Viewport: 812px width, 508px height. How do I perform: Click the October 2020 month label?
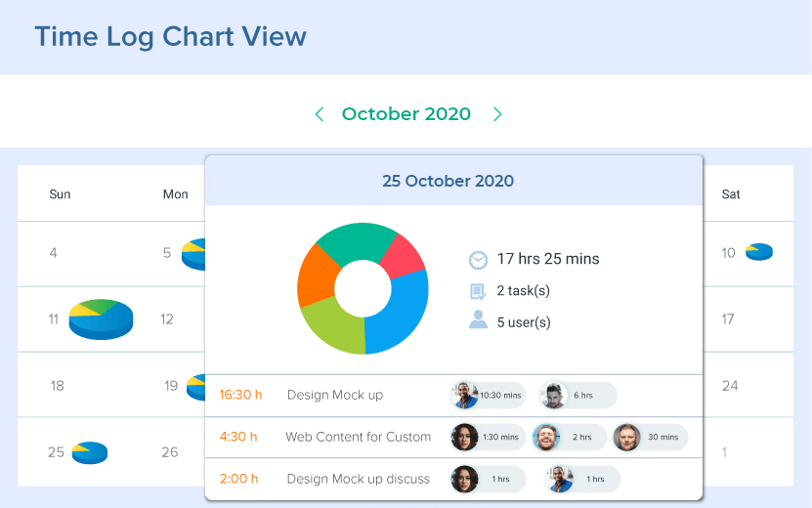pyautogui.click(x=406, y=114)
